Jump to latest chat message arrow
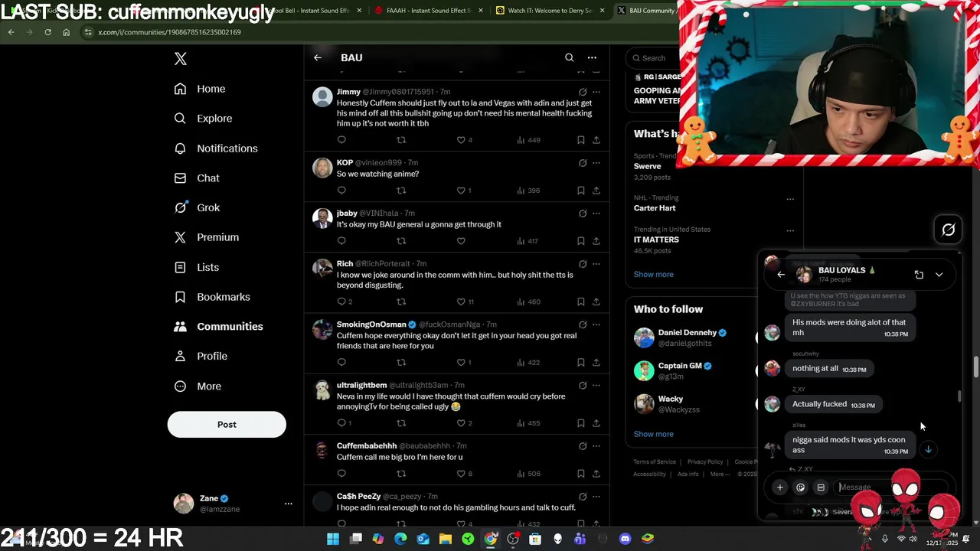This screenshot has height=551, width=980. (928, 449)
